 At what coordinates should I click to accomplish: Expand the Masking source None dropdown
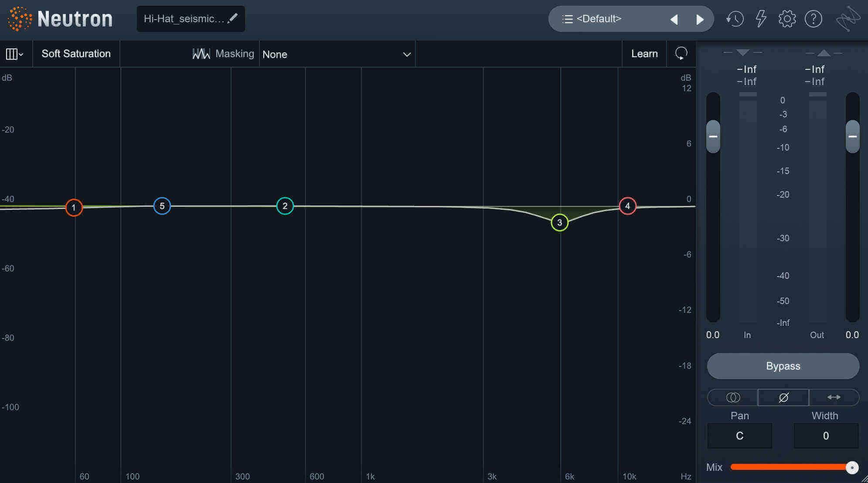(337, 54)
